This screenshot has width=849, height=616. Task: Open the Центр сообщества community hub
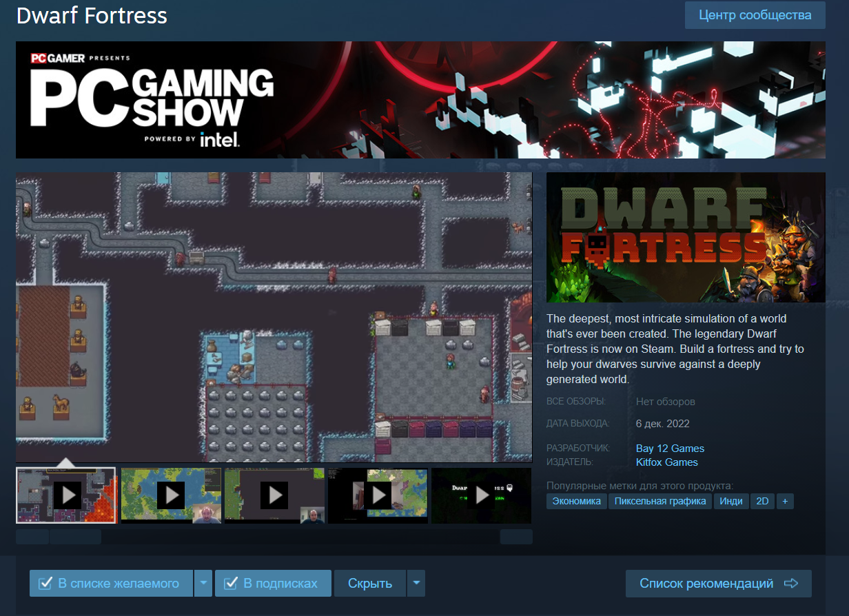pyautogui.click(x=755, y=15)
